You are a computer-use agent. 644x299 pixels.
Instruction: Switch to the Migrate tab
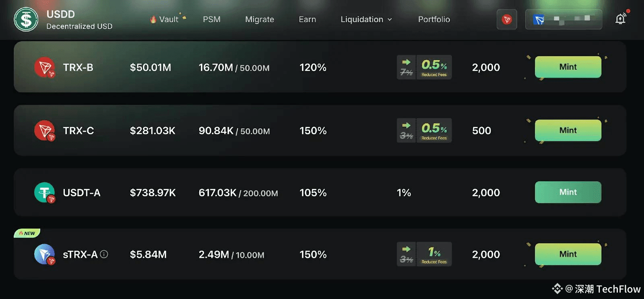260,19
